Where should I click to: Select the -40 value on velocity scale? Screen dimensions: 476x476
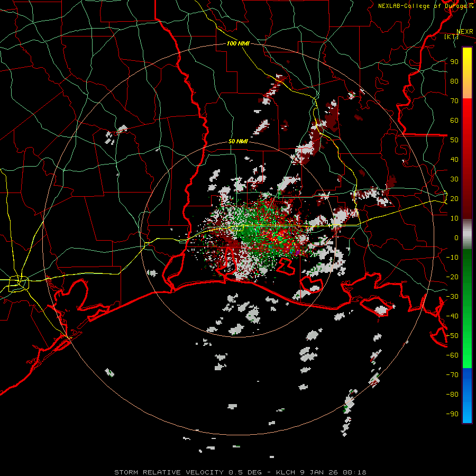pyautogui.click(x=452, y=316)
